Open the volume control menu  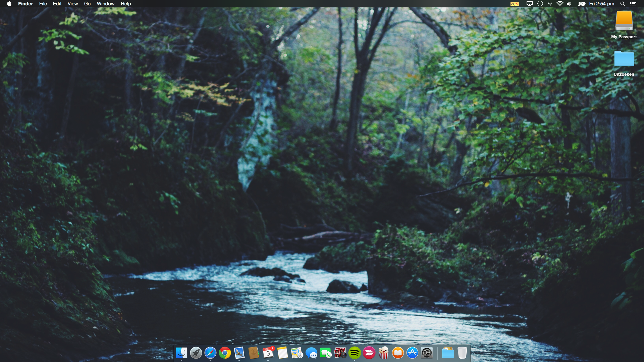(x=569, y=4)
